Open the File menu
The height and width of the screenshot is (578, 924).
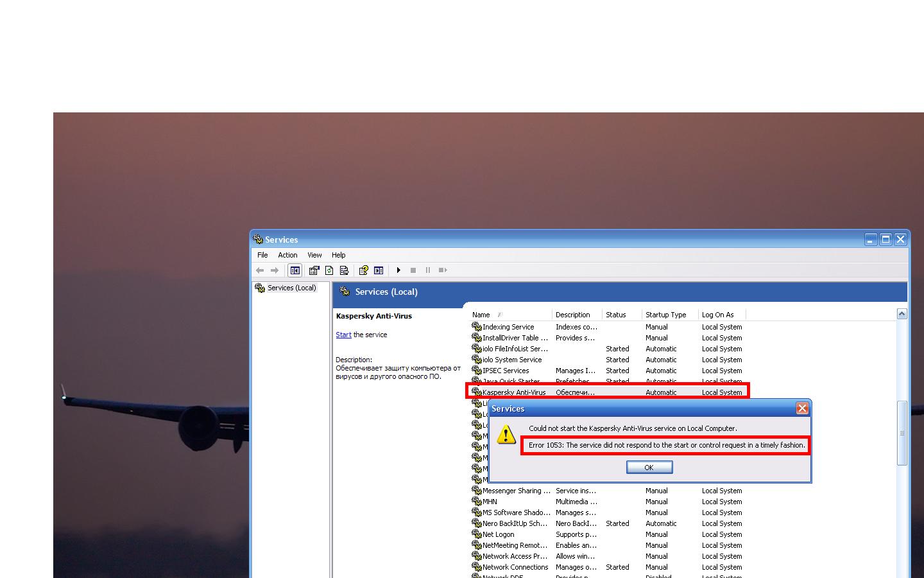[262, 255]
